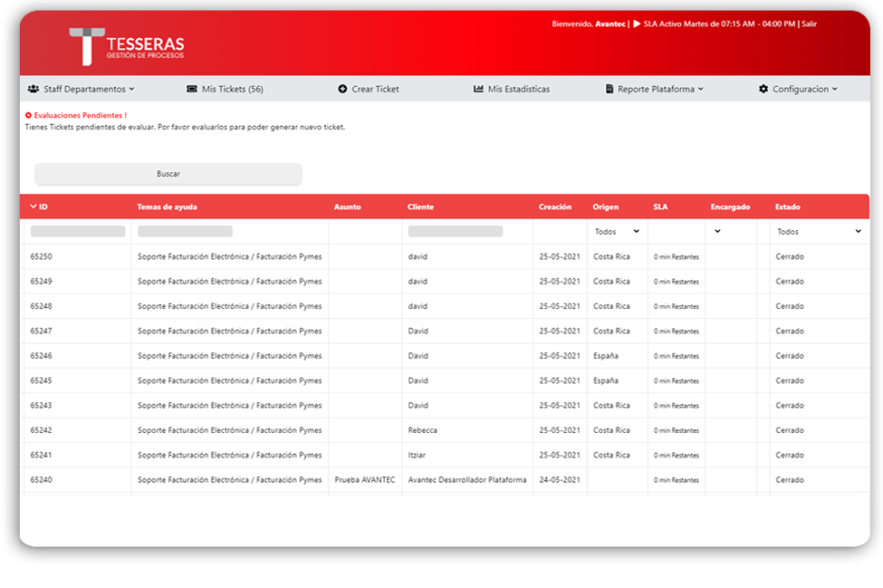Viewport: 883px width, 588px height.
Task: Click the Mis Estadísticas chart icon
Action: (x=479, y=89)
